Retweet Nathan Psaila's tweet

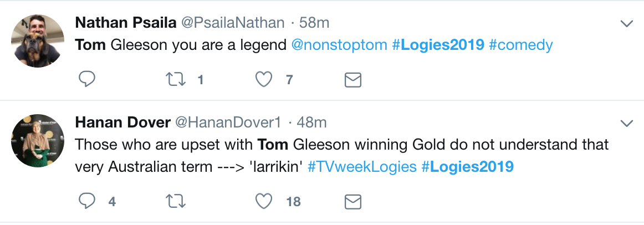(x=176, y=80)
